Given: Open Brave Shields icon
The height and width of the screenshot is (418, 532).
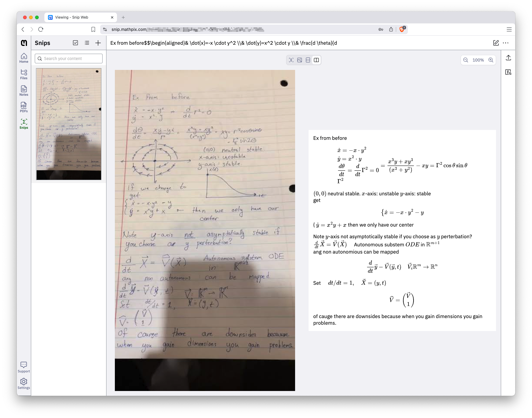Looking at the screenshot, I should point(402,29).
